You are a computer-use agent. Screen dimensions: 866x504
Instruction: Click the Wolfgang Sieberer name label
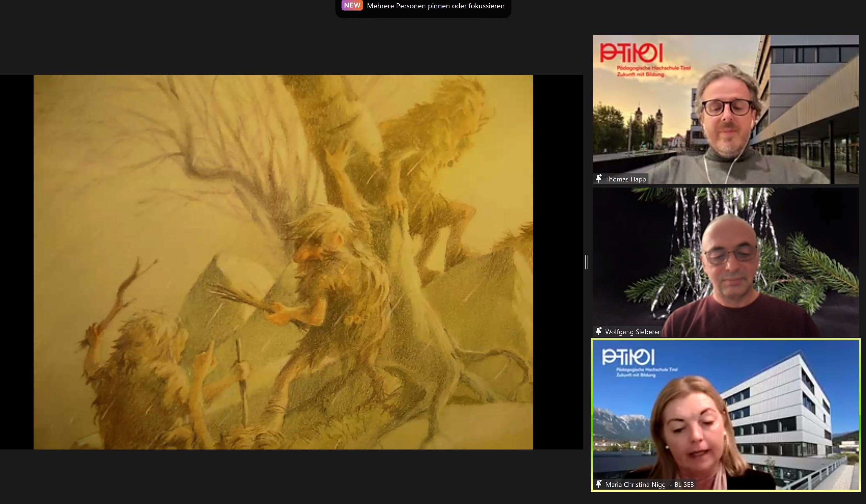[x=632, y=332]
